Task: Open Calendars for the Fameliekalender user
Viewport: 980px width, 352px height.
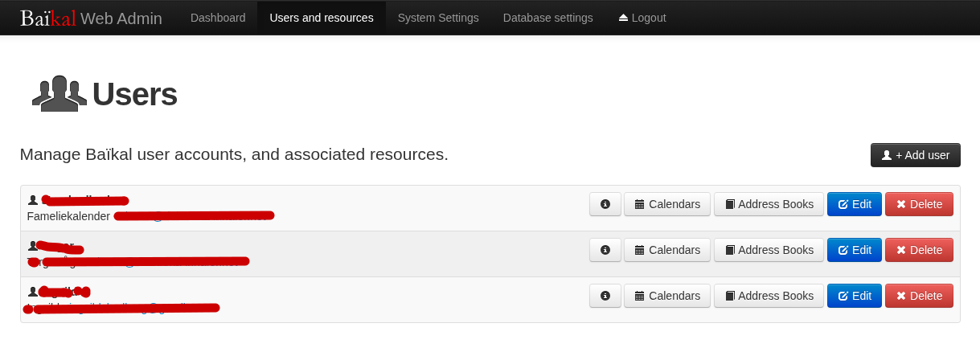Action: click(x=666, y=204)
